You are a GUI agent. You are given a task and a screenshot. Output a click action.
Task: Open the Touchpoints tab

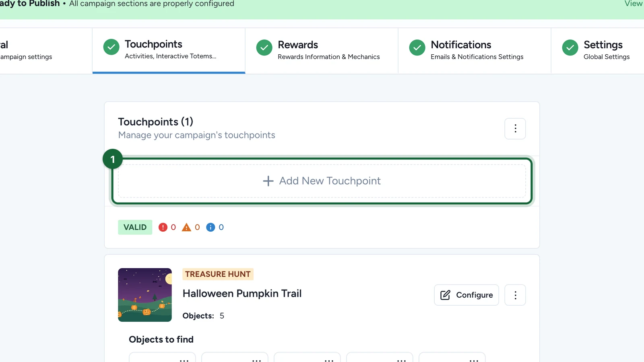169,51
